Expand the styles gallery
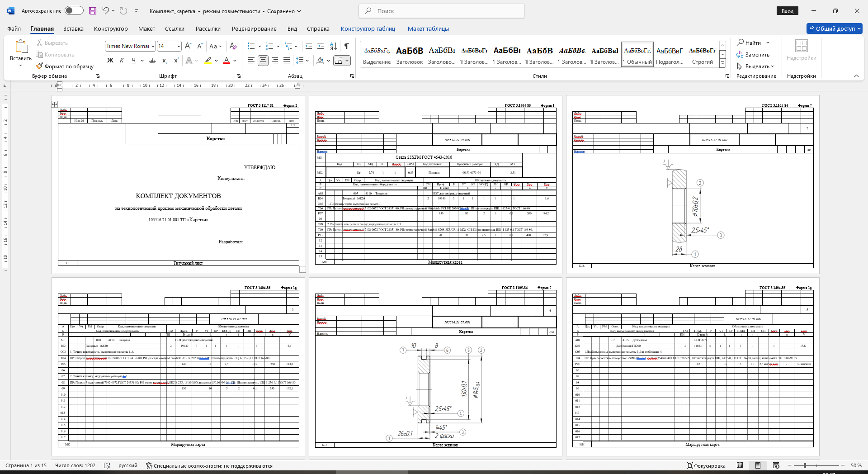This screenshot has width=868, height=474. 722,64
